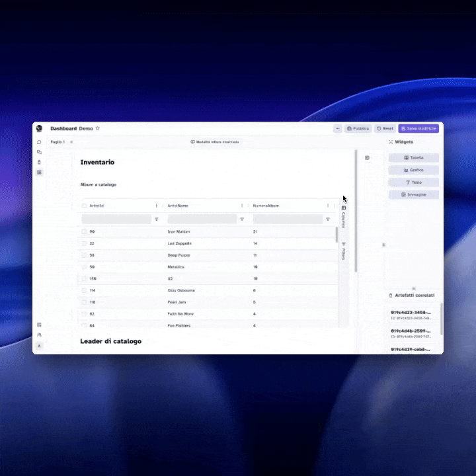Click the table's vertical scrollbar
Screen dimensions: 476x476
point(337,235)
